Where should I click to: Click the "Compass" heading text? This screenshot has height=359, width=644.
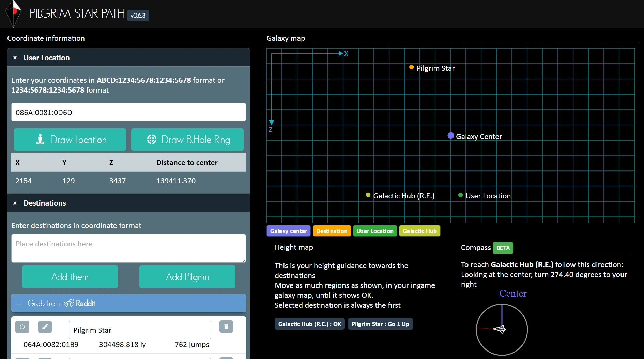tap(476, 248)
